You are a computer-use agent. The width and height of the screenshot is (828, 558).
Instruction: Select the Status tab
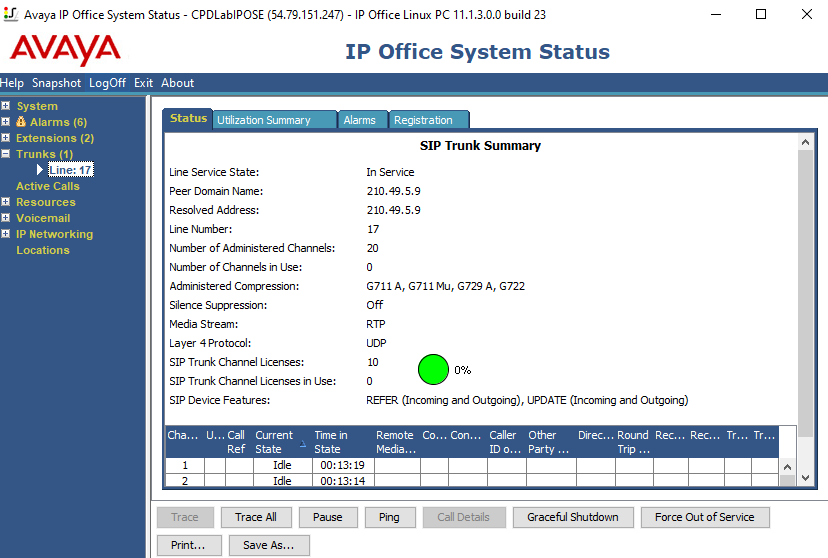[x=188, y=118]
